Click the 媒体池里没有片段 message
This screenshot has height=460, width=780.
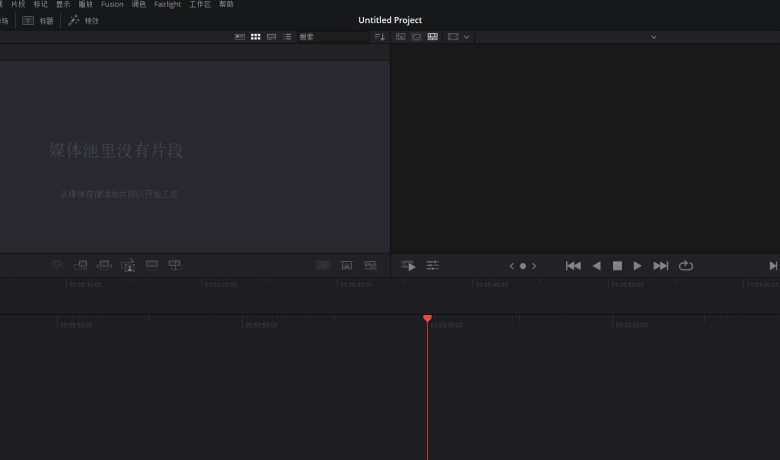116,150
